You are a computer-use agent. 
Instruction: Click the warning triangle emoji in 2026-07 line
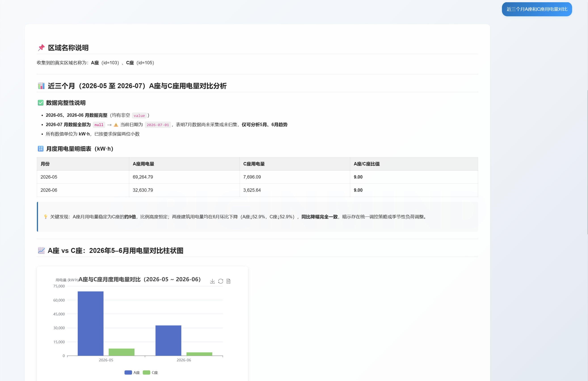[x=116, y=125]
